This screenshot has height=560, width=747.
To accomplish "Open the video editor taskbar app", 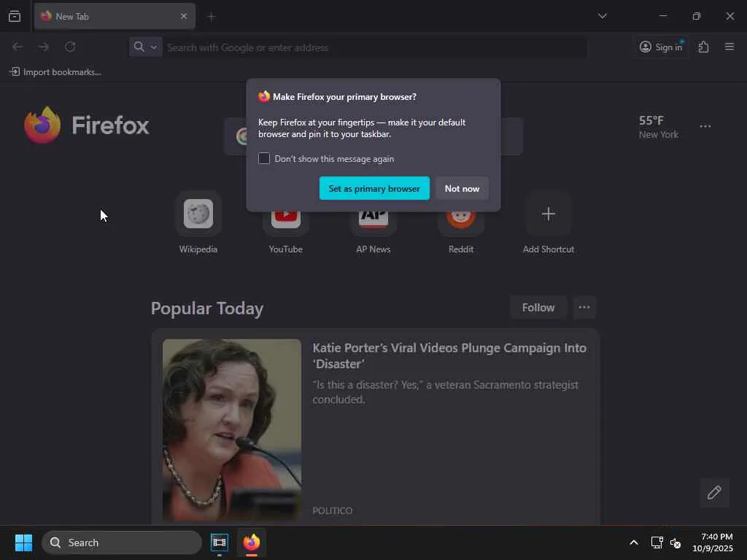I will 220,542.
